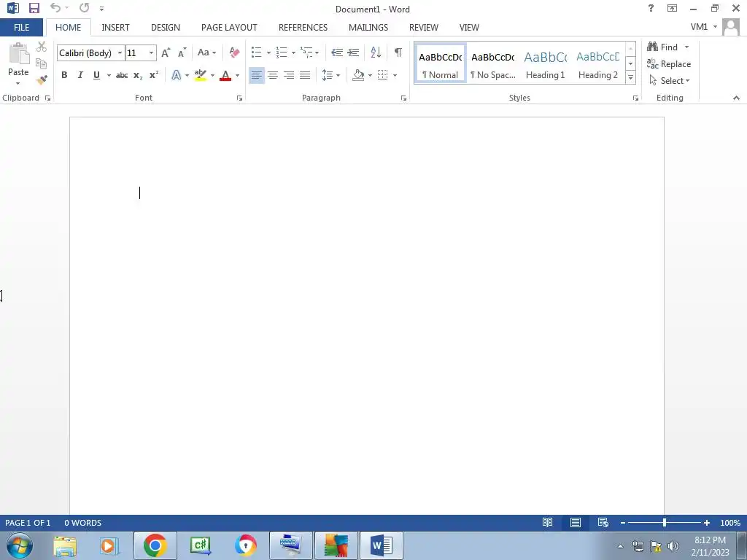Toggle Underline formatting
The image size is (747, 560).
click(x=97, y=75)
